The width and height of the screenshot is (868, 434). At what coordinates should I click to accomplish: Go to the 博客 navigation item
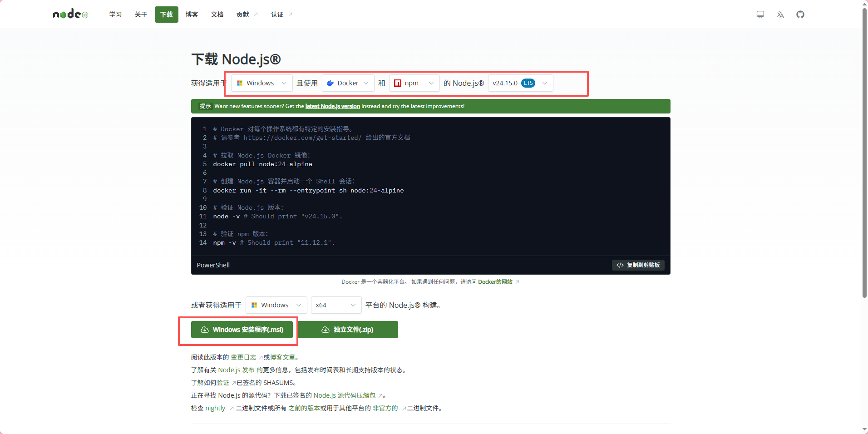(192, 15)
